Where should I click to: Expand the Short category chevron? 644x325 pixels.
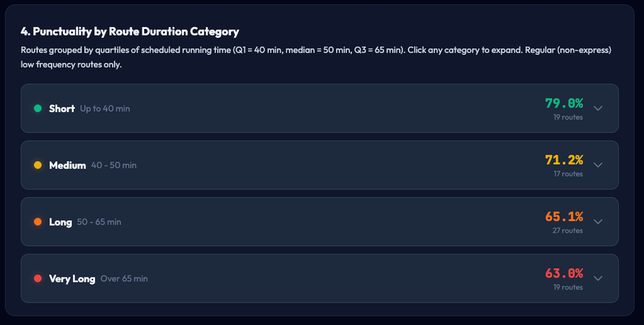[598, 109]
